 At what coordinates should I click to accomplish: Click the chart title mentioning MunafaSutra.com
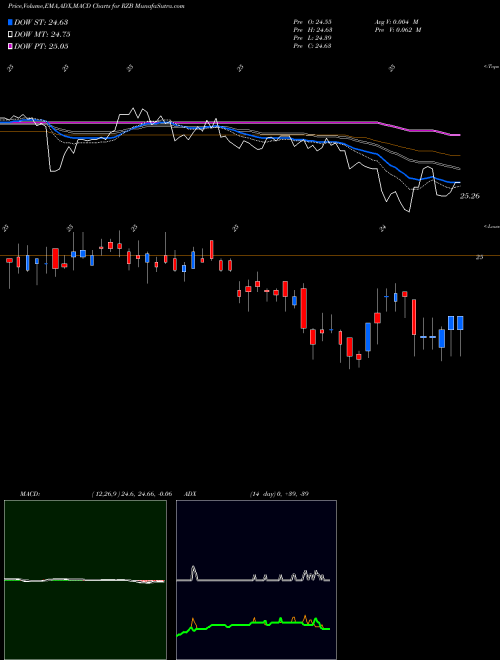96,6
